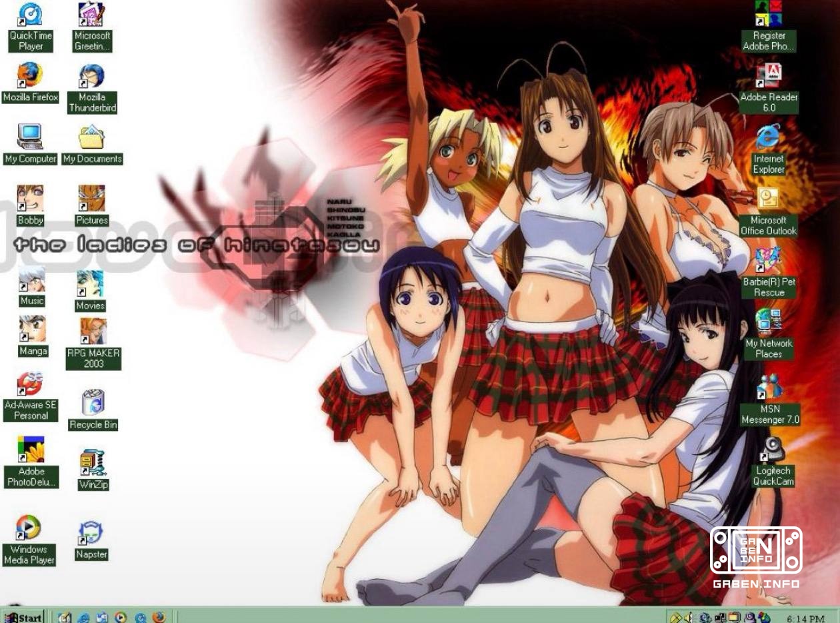Open the Start menu button
Viewport: 840px width, 623px height.
(x=23, y=617)
